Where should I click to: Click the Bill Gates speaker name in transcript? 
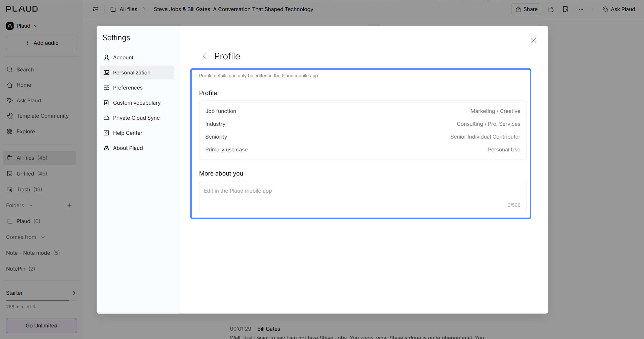(269, 329)
